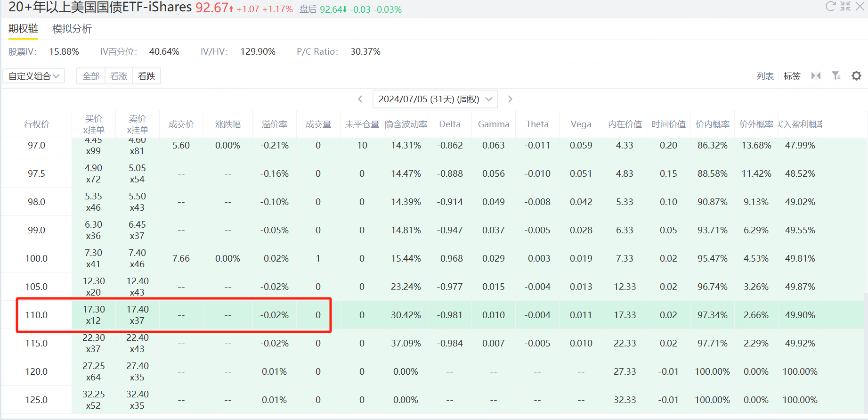Click the 卖价 x挂单 column header
The width and height of the screenshot is (868, 420).
138,124
